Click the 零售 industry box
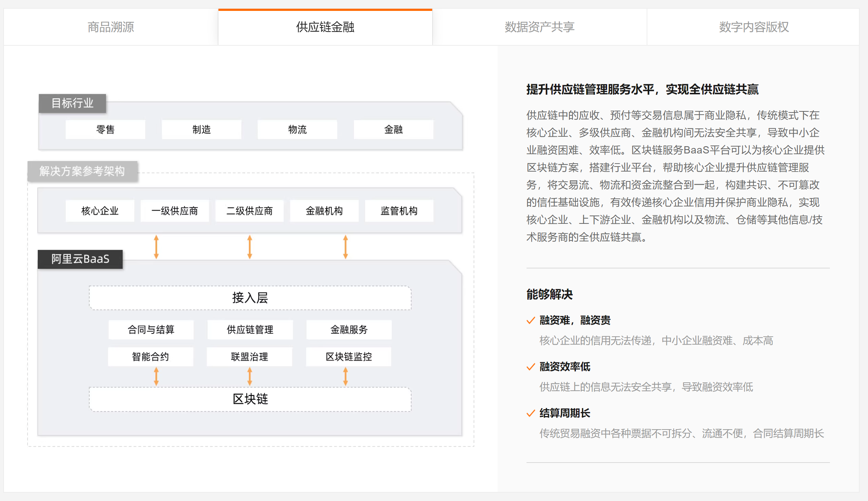This screenshot has height=501, width=868. [105, 130]
